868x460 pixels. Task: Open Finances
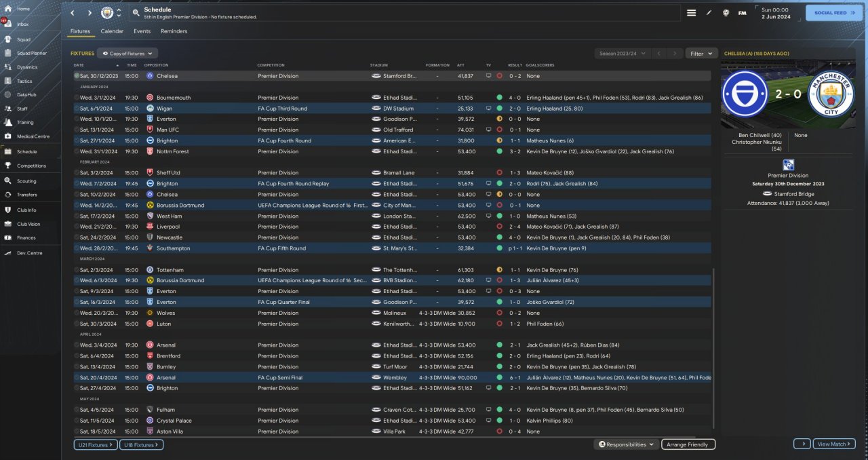26,237
